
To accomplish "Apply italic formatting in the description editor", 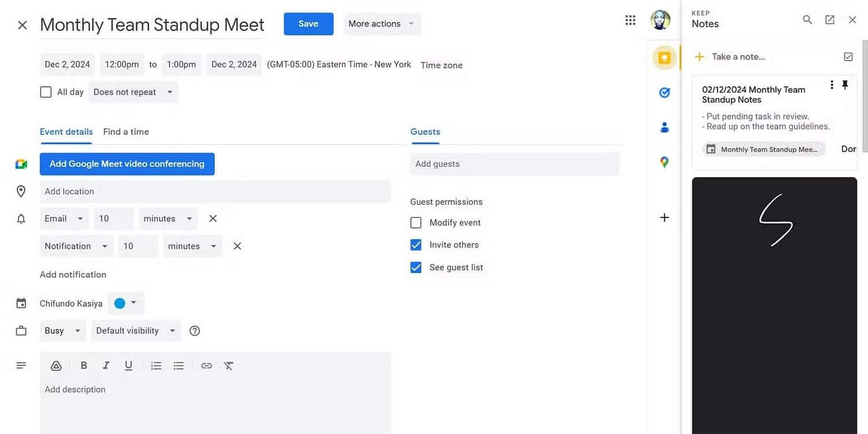I will (x=106, y=365).
